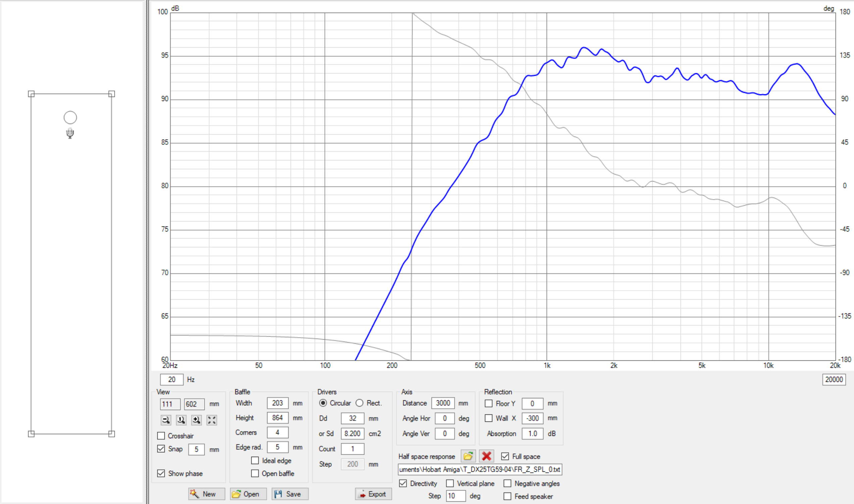Edit the baffle Height field
The height and width of the screenshot is (504, 854).
tap(278, 418)
